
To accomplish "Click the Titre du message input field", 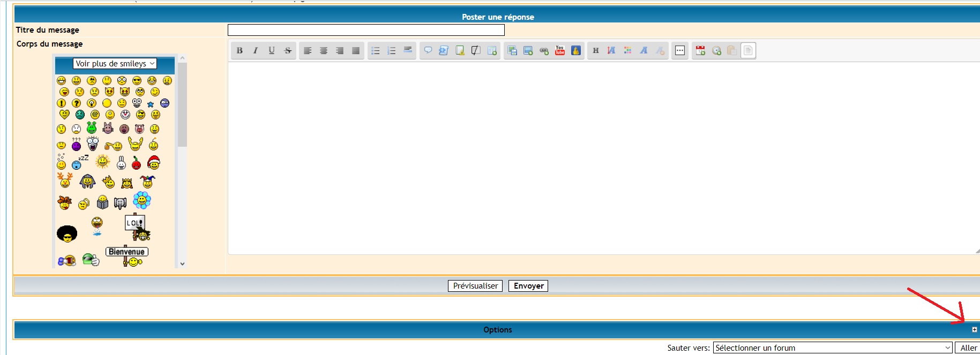I will click(x=366, y=30).
